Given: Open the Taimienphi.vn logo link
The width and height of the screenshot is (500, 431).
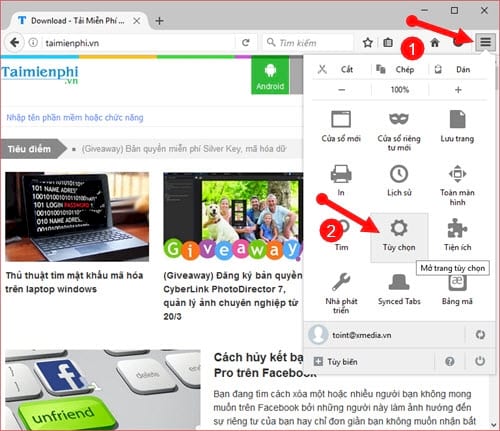Looking at the screenshot, I should (40, 75).
